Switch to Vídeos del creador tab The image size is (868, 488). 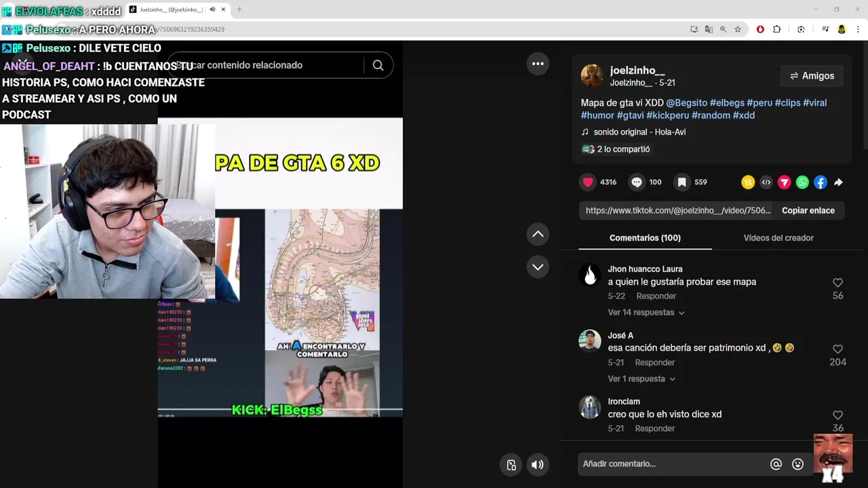point(778,238)
